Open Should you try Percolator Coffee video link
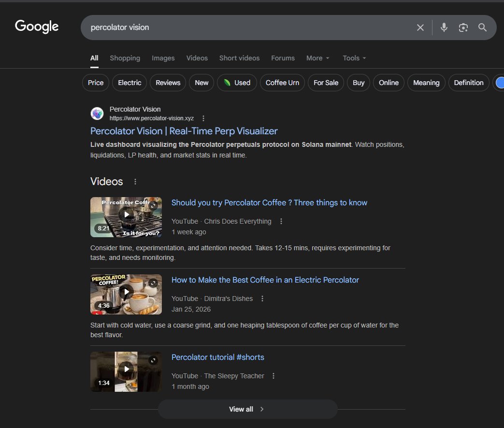 click(269, 203)
